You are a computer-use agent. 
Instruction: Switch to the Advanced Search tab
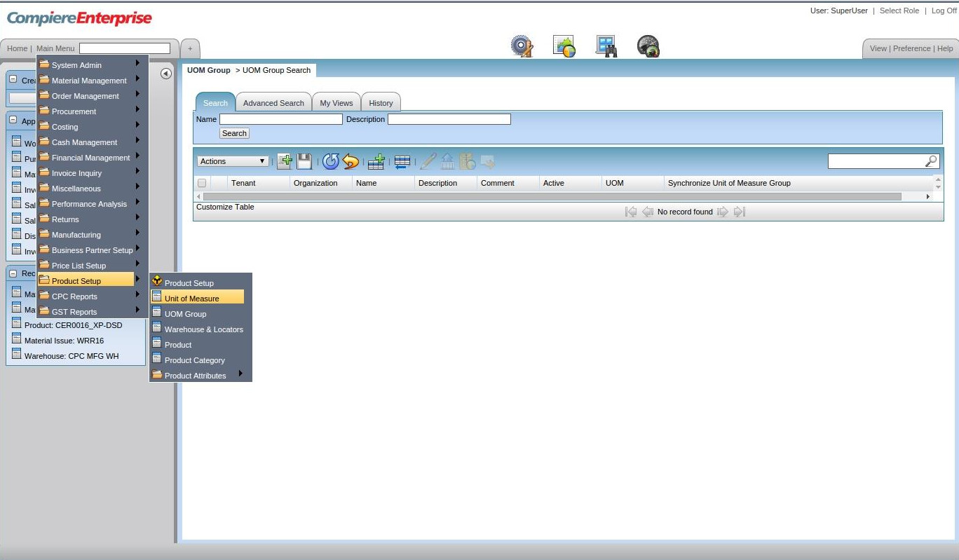[273, 102]
